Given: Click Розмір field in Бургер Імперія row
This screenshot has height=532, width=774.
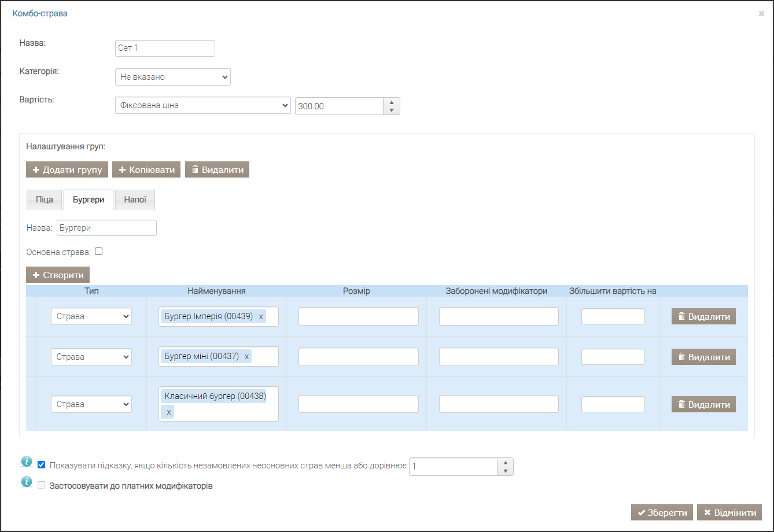Looking at the screenshot, I should [x=359, y=316].
